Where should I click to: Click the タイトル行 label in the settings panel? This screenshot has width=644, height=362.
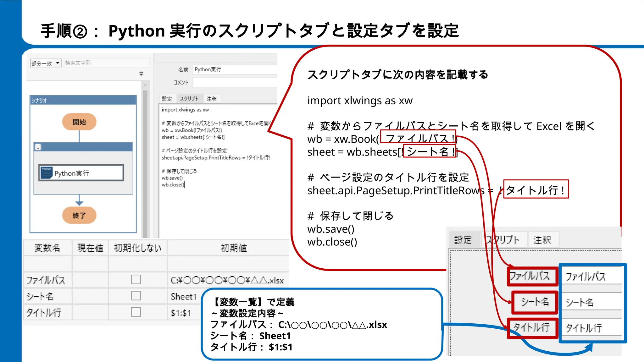click(532, 328)
